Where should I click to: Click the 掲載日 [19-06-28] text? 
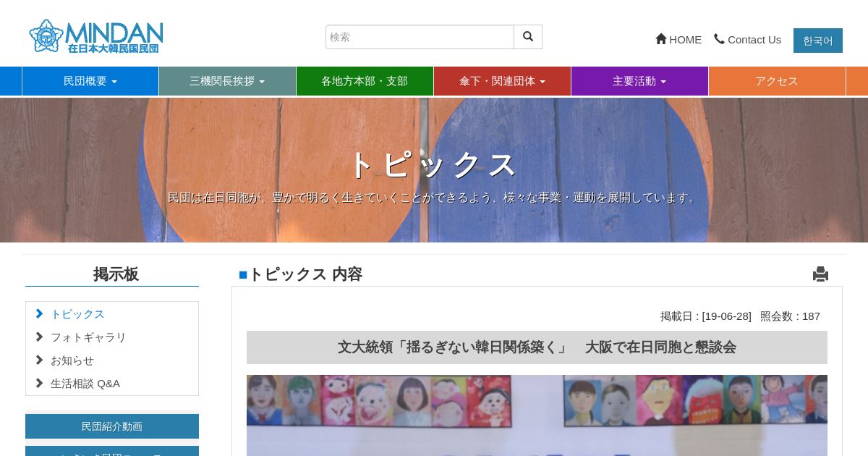[706, 316]
